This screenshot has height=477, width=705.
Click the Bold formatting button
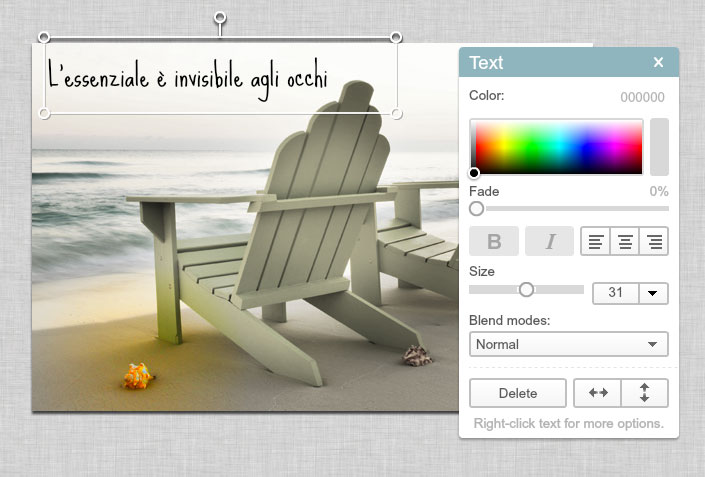[x=494, y=241]
